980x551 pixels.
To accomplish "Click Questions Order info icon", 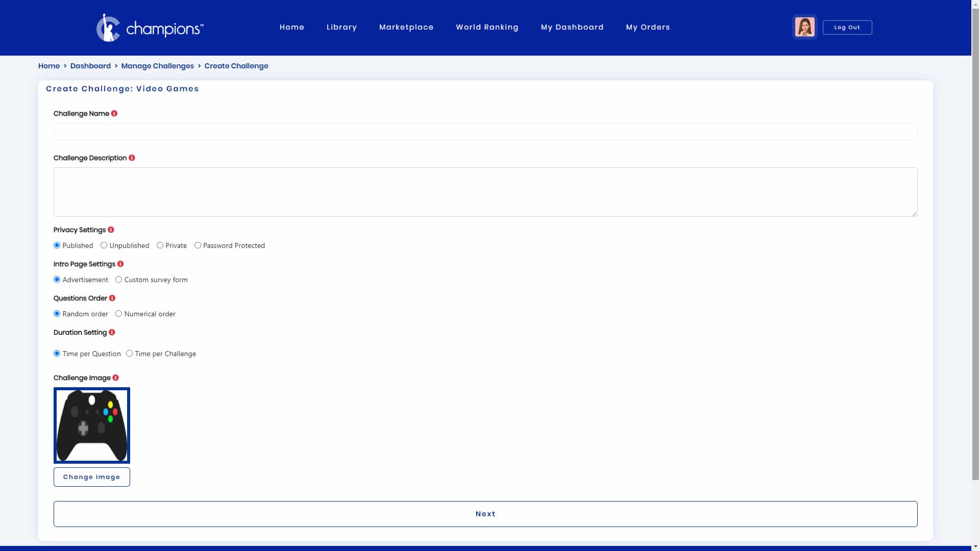I will click(112, 298).
